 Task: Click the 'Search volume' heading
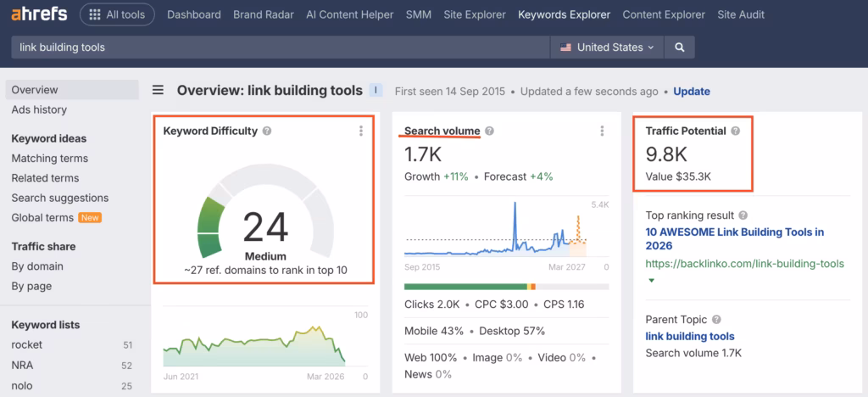click(442, 131)
